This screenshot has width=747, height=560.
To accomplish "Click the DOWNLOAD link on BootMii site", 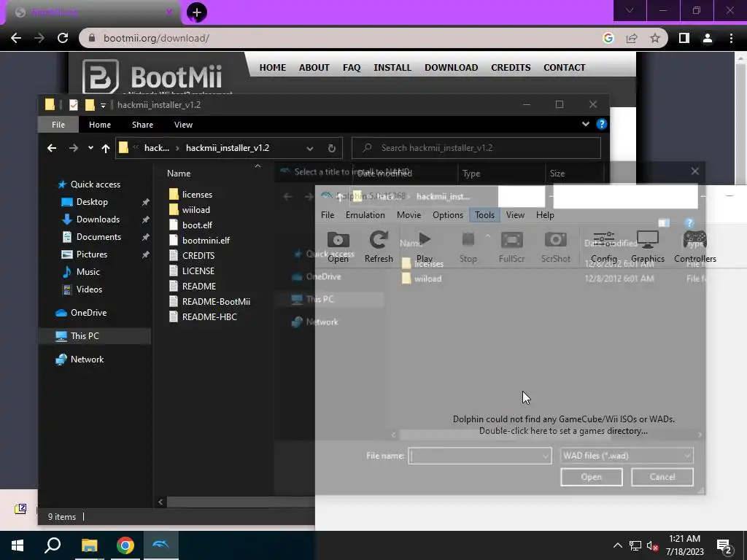I will click(451, 68).
